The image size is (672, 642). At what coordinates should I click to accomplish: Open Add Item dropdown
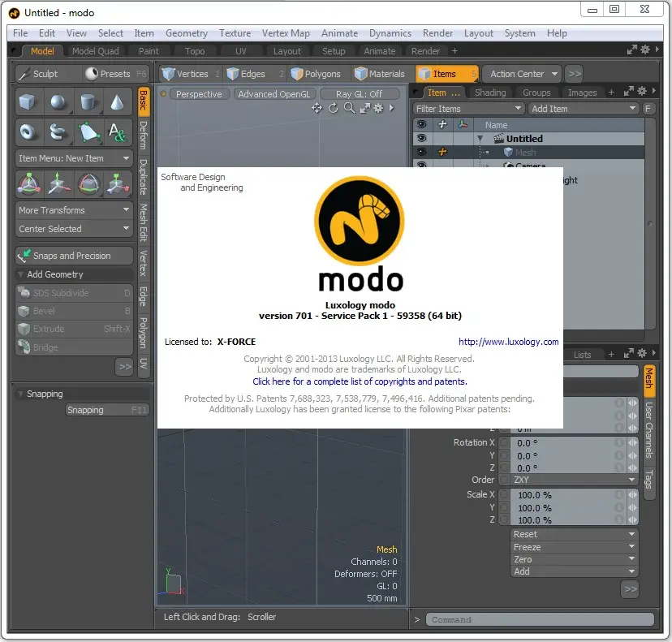(x=584, y=109)
